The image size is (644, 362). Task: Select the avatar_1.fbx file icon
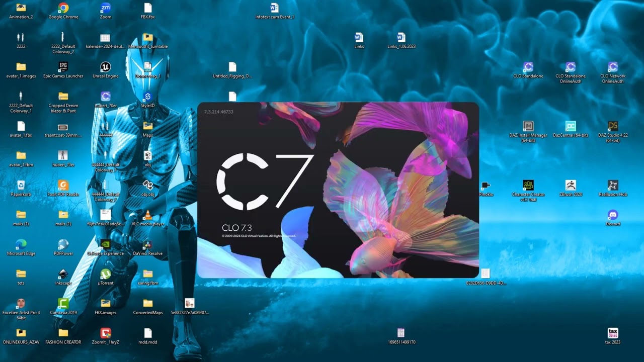coord(21,126)
